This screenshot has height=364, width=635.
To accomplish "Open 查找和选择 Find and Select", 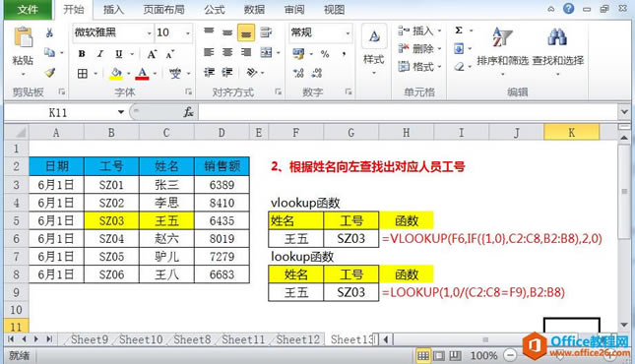I will tap(557, 50).
